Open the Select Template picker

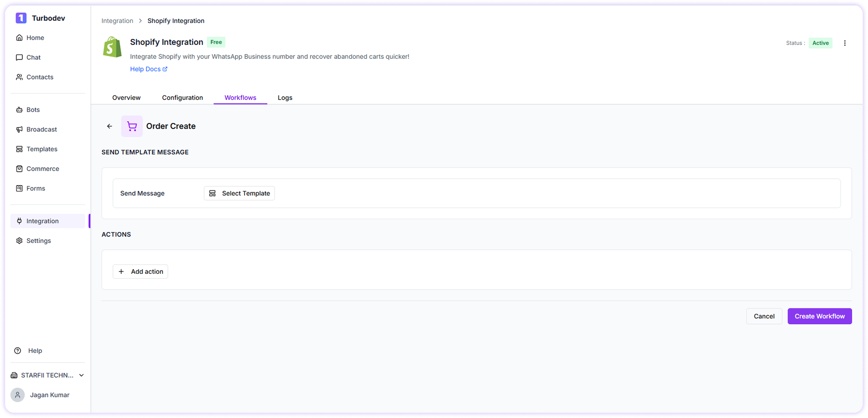point(239,193)
